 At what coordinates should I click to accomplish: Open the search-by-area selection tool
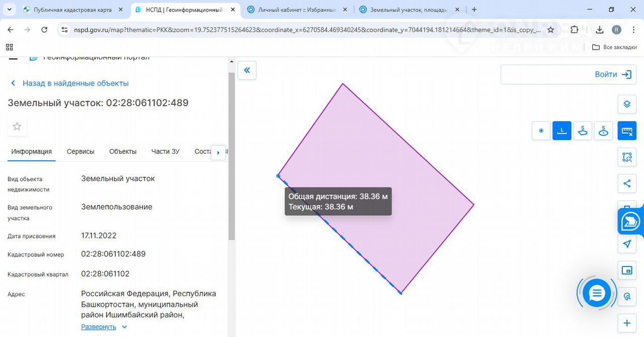(627, 157)
